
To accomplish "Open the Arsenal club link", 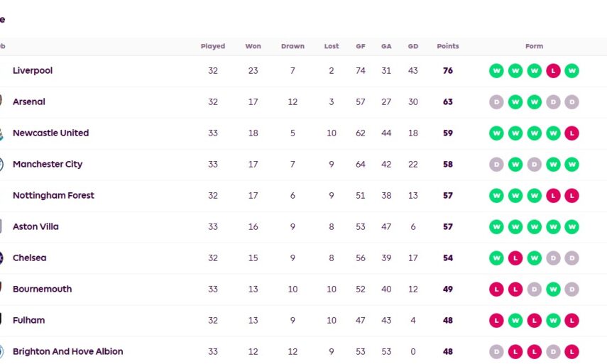I will pyautogui.click(x=29, y=102).
